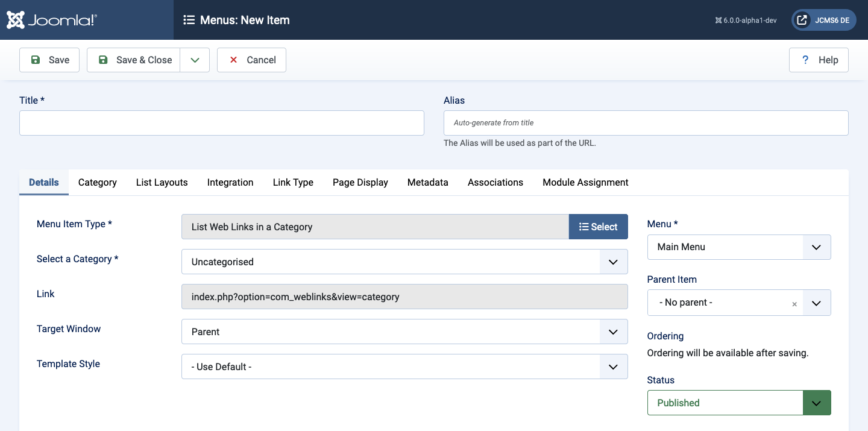Open the Select a Category dropdown
Screen dimensions: 868x431
pos(404,262)
